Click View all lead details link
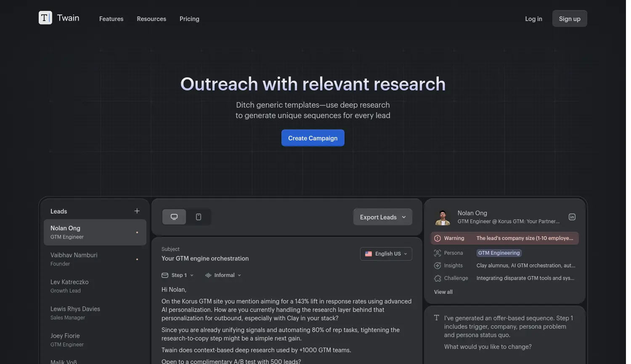The height and width of the screenshot is (364, 631). coord(443,292)
